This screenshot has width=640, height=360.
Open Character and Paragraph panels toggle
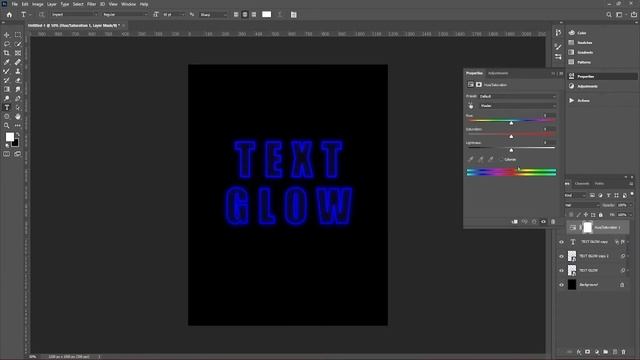point(293,15)
